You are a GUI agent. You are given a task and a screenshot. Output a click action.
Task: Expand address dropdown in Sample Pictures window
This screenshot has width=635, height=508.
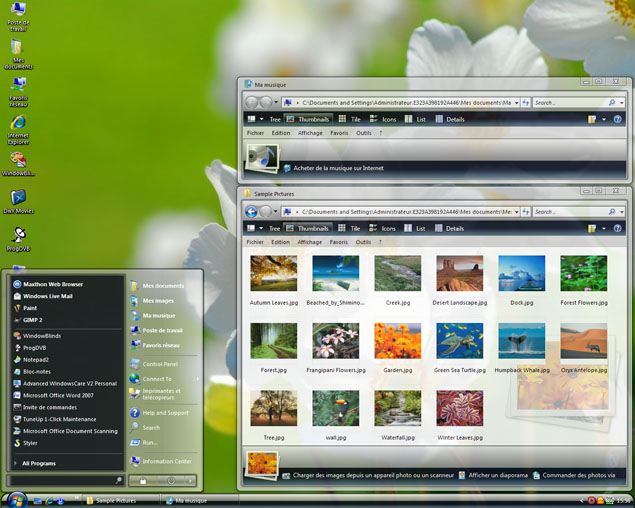click(516, 212)
